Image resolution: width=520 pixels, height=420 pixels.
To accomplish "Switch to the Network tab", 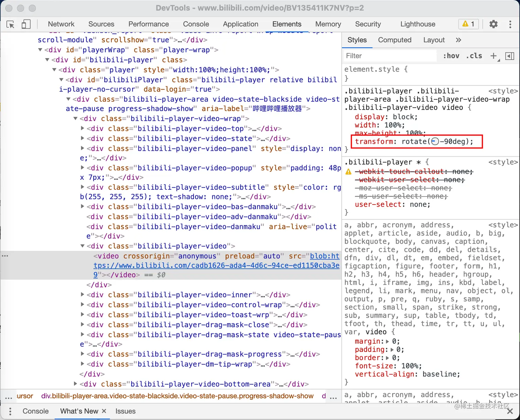I will click(61, 24).
